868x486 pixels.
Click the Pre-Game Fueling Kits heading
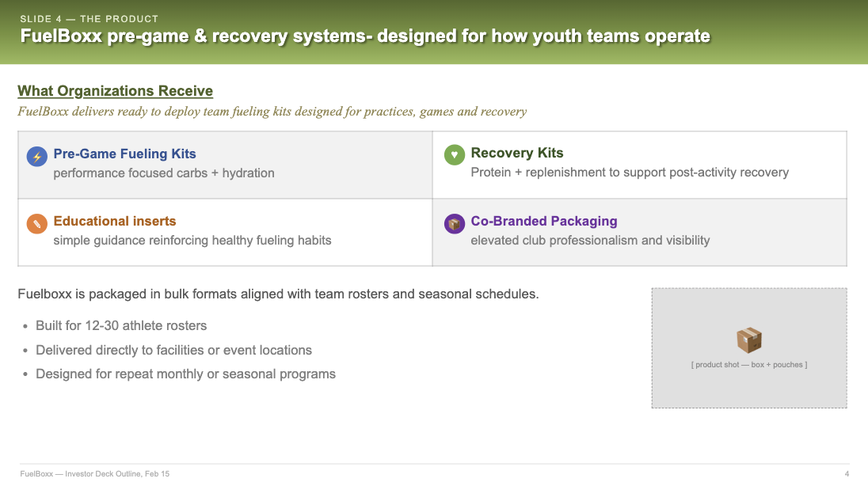coord(124,154)
